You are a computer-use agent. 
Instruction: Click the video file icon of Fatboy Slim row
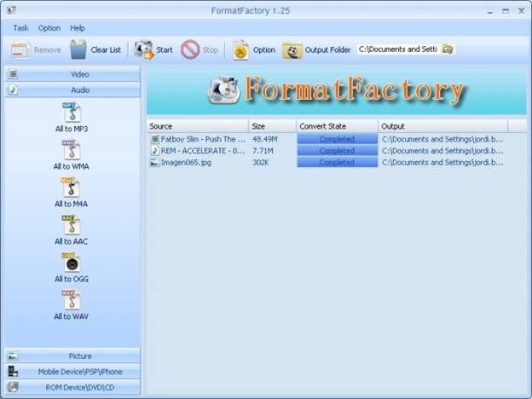point(154,139)
